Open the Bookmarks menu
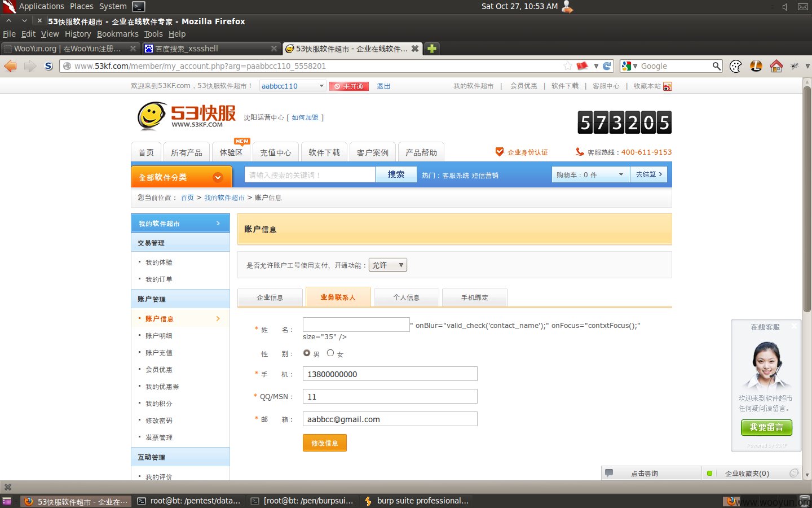This screenshot has width=812, height=508. tap(117, 34)
